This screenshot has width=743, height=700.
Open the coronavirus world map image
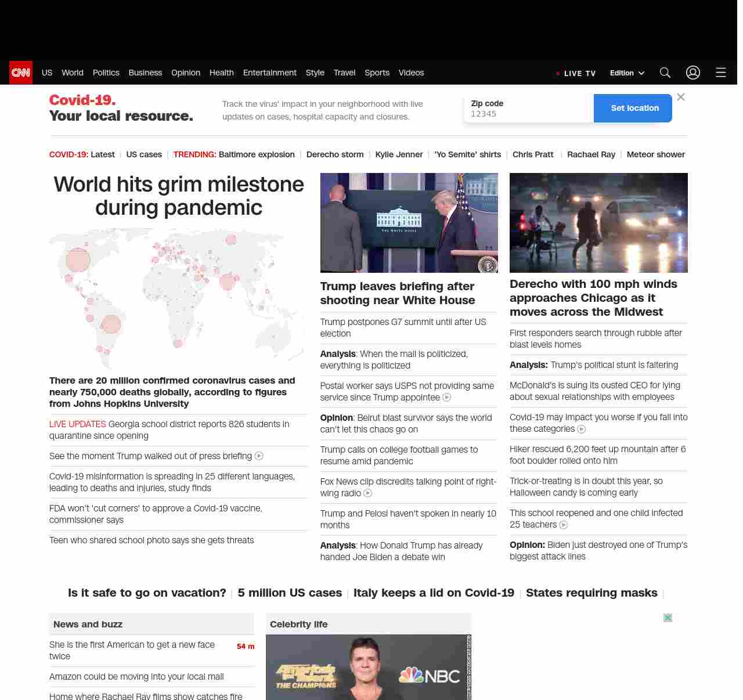[x=177, y=298]
